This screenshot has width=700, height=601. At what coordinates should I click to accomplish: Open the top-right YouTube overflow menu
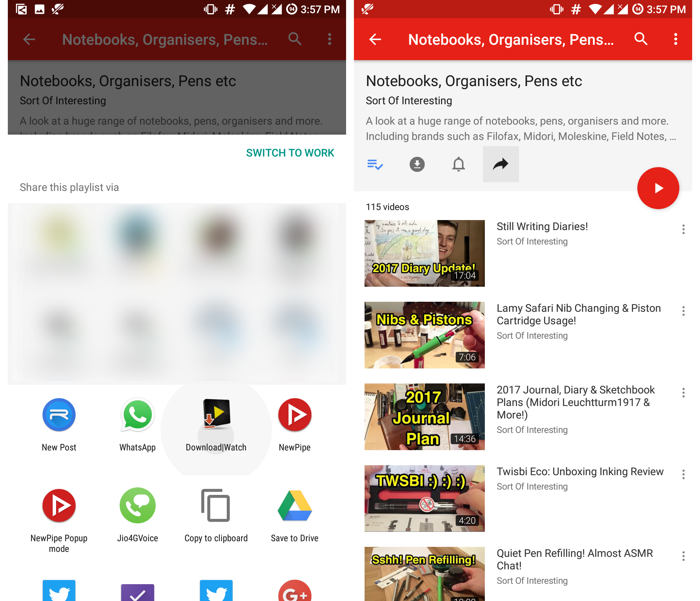[676, 39]
